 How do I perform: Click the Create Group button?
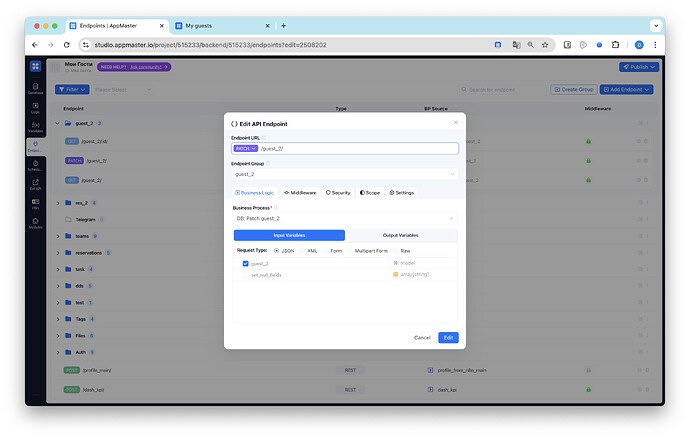[x=574, y=89]
